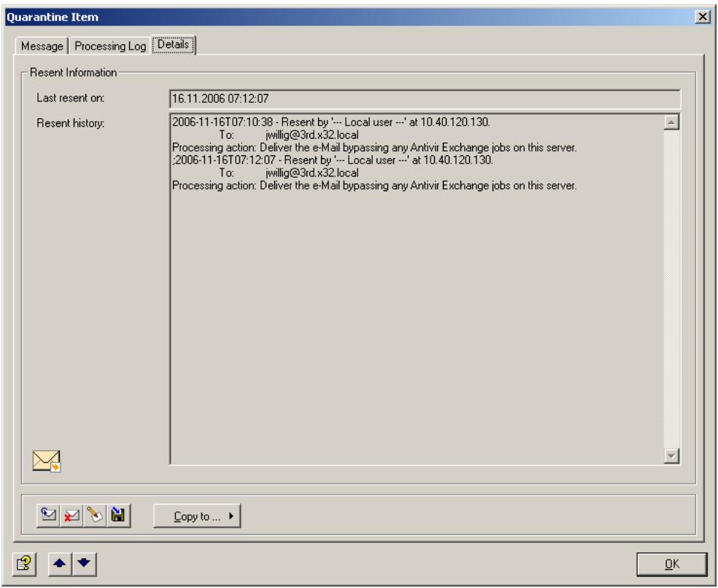This screenshot has width=718, height=588.
Task: Click the OK button
Action: point(672,564)
